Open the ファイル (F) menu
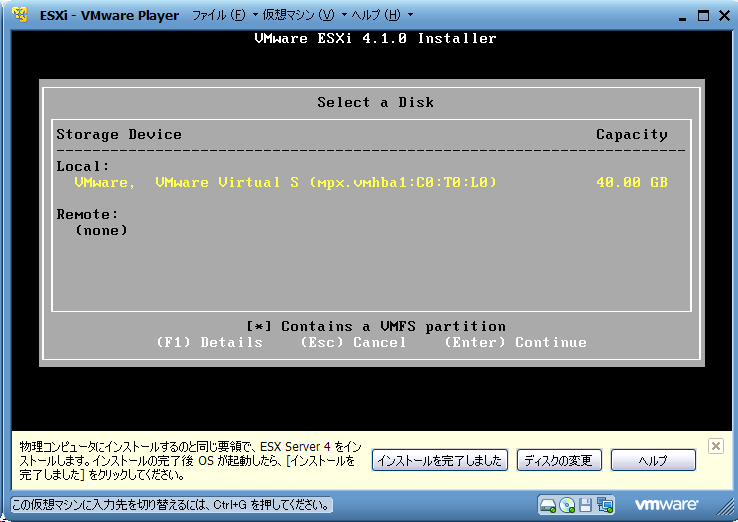 point(225,15)
